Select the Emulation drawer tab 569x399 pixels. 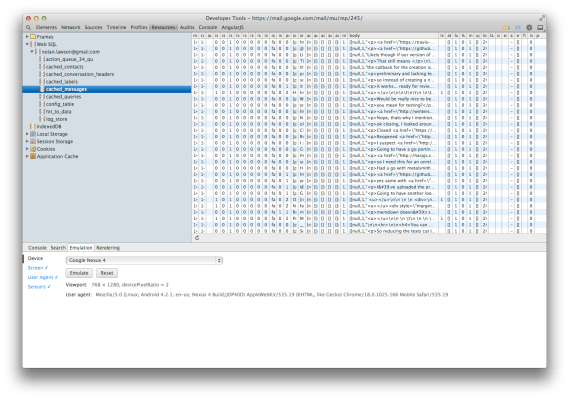tap(81, 248)
